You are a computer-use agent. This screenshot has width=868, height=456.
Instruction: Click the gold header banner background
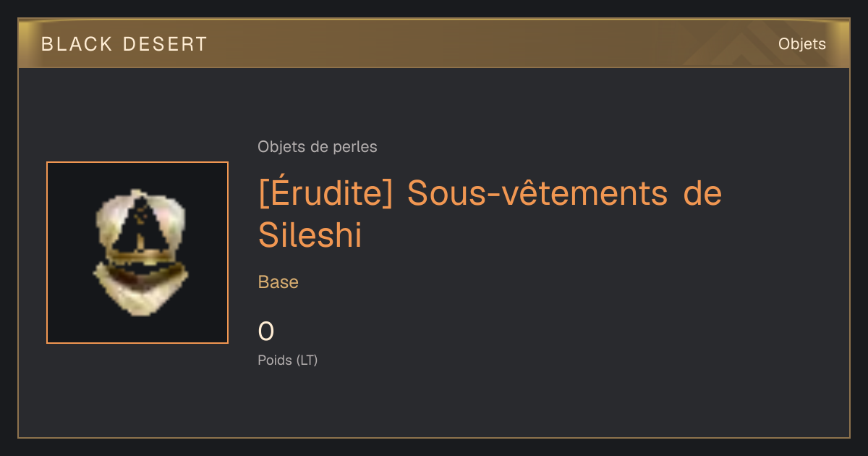coord(434,44)
